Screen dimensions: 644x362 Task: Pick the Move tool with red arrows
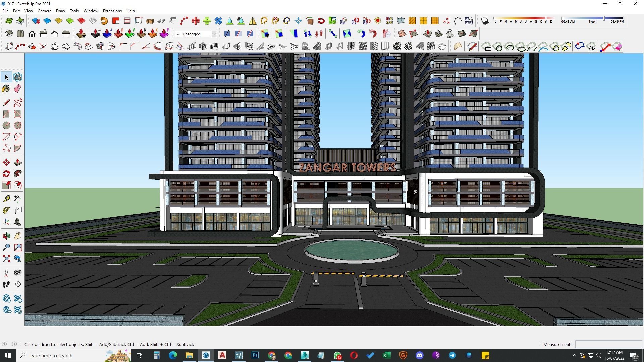click(6, 163)
